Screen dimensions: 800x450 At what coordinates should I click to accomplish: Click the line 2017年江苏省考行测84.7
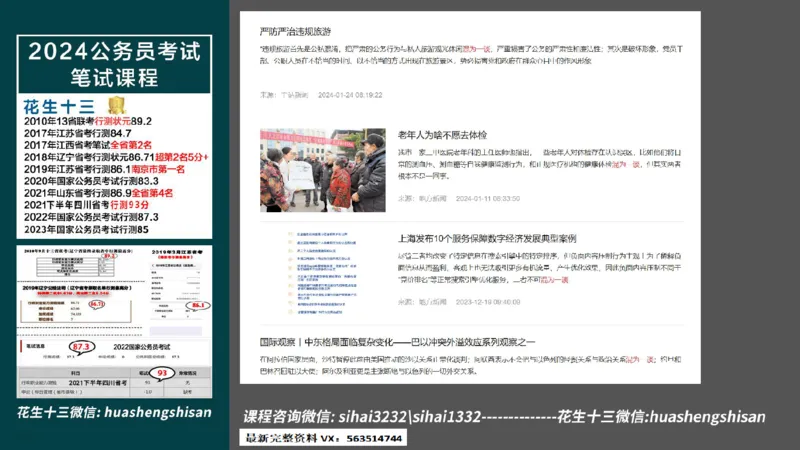[x=78, y=133]
